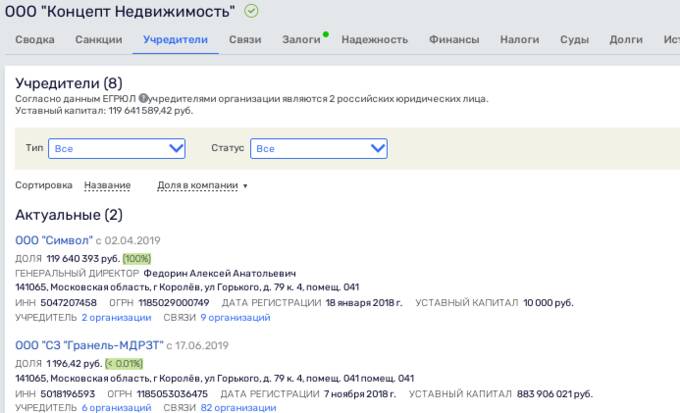Screen dimensions: 680x413
Task: Switch to the Долги tab
Action: point(626,39)
